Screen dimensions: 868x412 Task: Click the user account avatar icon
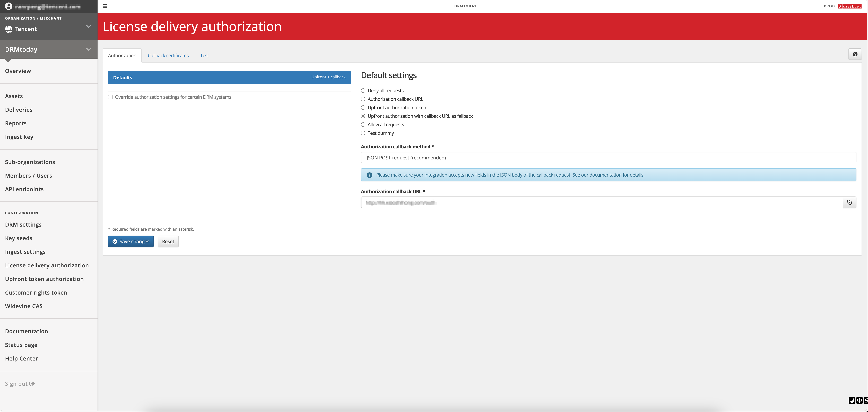click(x=9, y=6)
